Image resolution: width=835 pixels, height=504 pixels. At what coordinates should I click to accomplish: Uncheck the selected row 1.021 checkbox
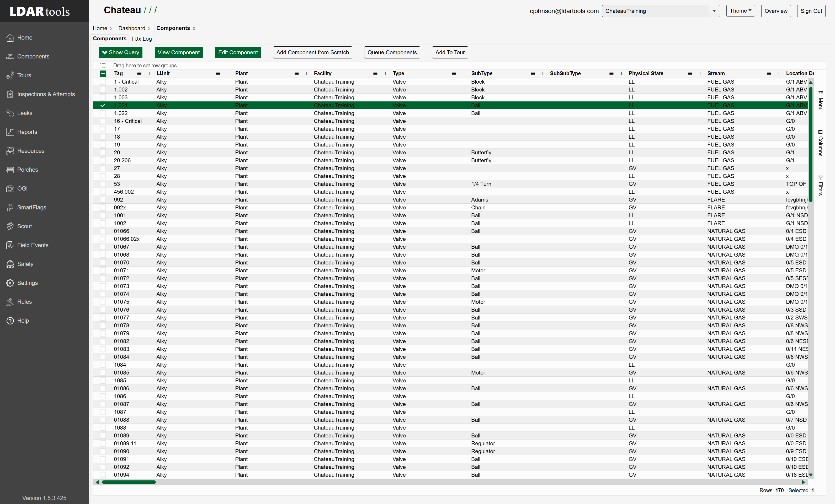pyautogui.click(x=103, y=105)
